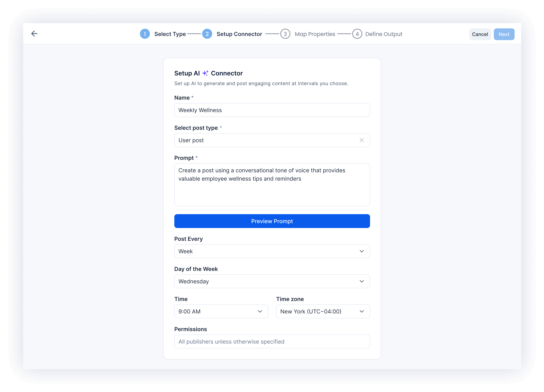Click the AI sparkle icon in heading

pos(205,73)
